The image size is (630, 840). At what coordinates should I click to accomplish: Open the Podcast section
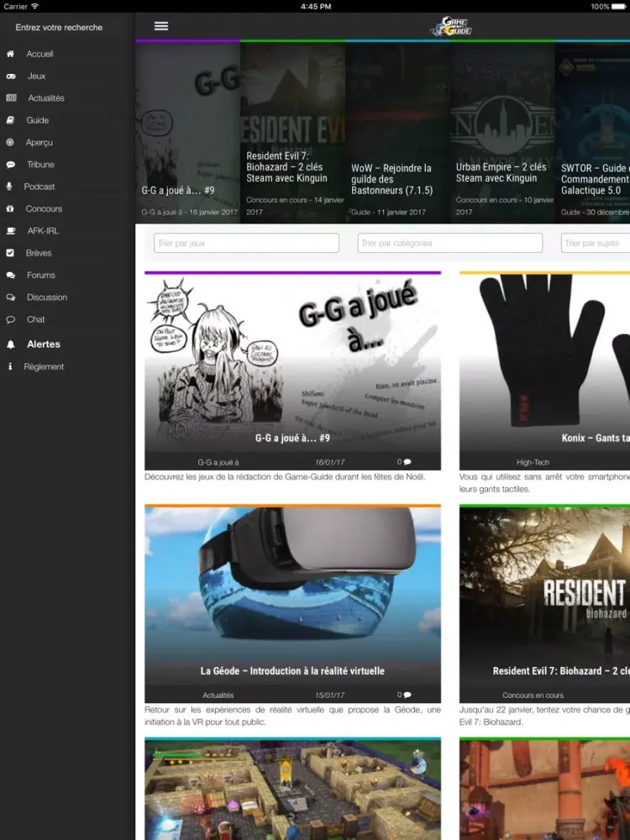[x=39, y=186]
